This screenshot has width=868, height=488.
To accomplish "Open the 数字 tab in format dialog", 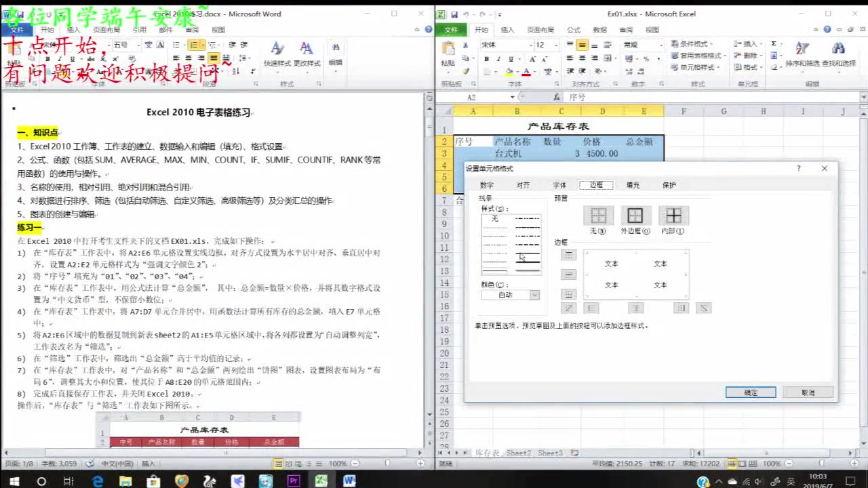I will [487, 185].
